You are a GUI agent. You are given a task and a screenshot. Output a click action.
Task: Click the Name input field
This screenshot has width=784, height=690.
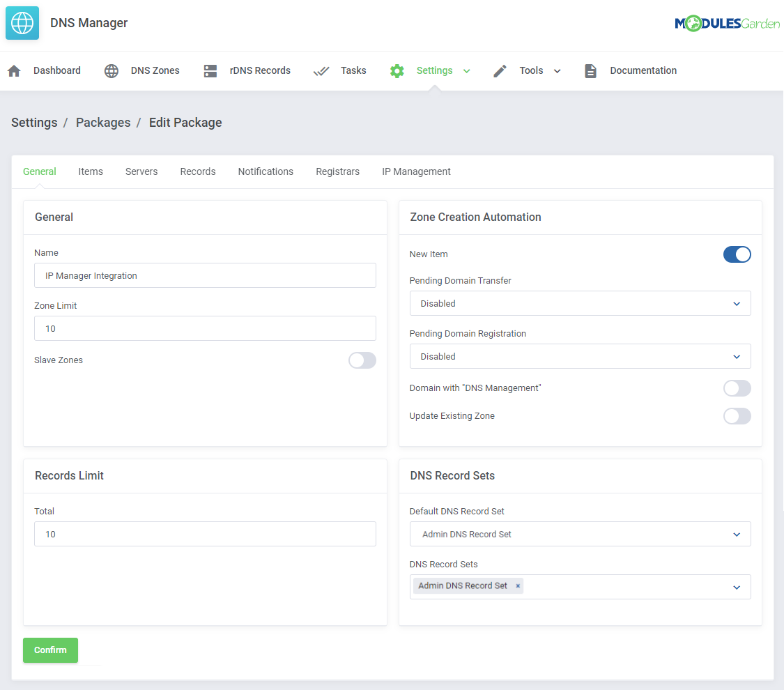point(205,275)
